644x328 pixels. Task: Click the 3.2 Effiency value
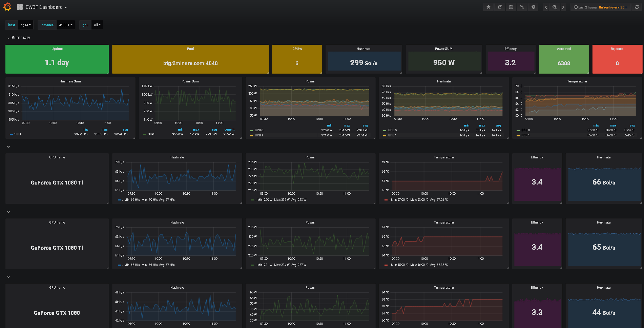click(x=510, y=62)
